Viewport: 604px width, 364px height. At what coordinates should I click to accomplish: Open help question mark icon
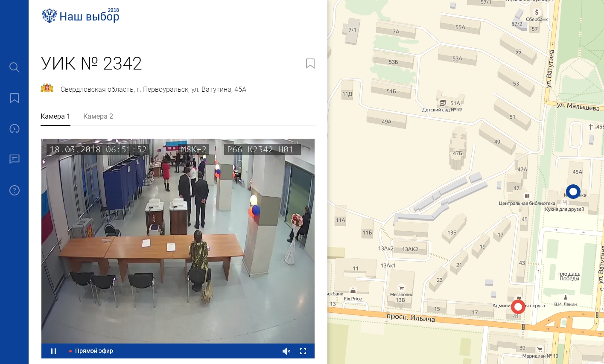(x=15, y=190)
